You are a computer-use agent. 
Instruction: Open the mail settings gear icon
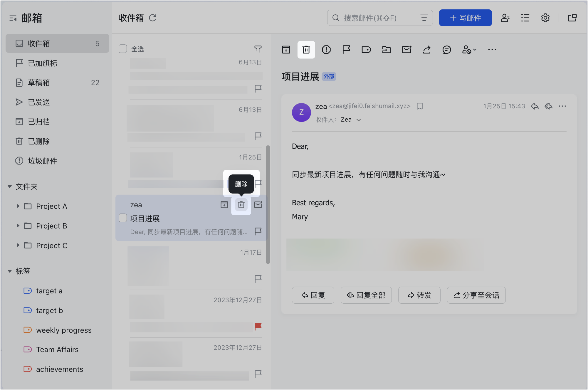(545, 18)
